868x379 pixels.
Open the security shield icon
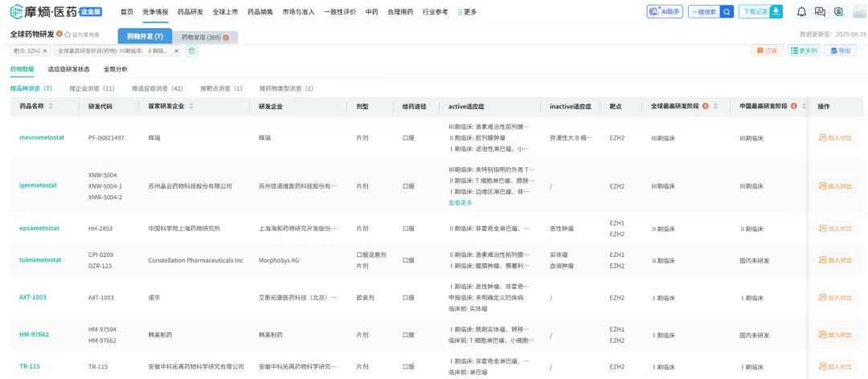tap(837, 11)
